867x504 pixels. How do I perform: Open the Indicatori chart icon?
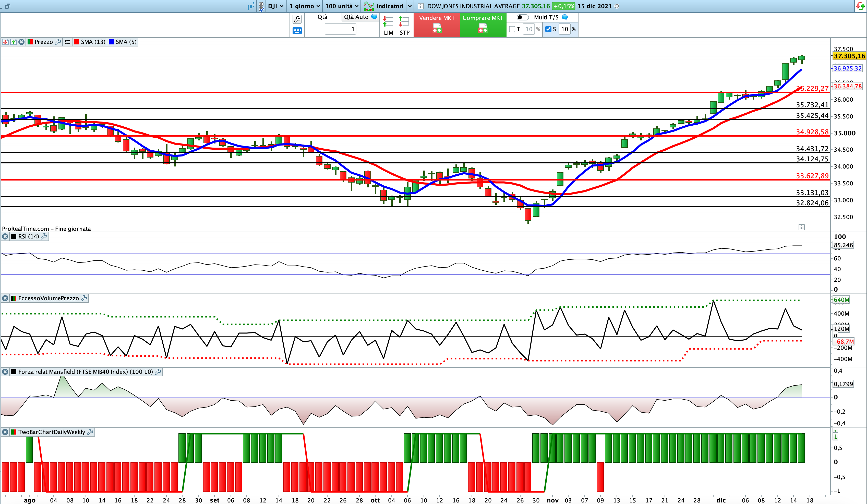pyautogui.click(x=369, y=6)
